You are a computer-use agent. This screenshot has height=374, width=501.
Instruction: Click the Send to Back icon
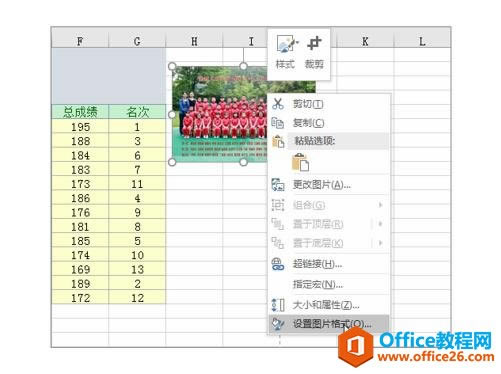278,243
